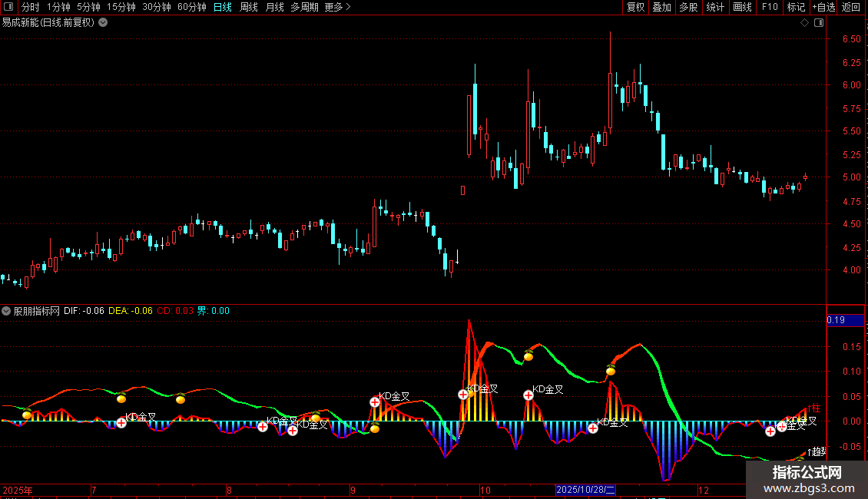This screenshot has width=868, height=499.
Task: Switch to 分时 intraday view
Action: click(x=30, y=8)
